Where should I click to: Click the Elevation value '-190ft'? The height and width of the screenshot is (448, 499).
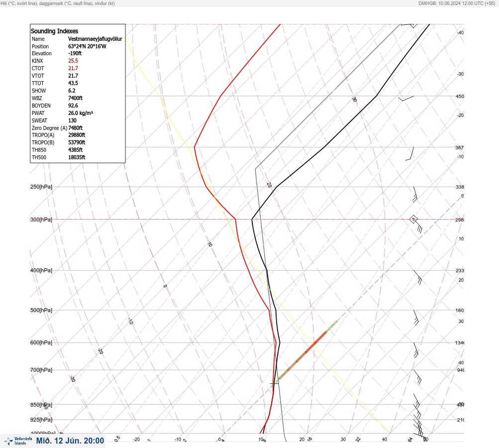coord(75,53)
